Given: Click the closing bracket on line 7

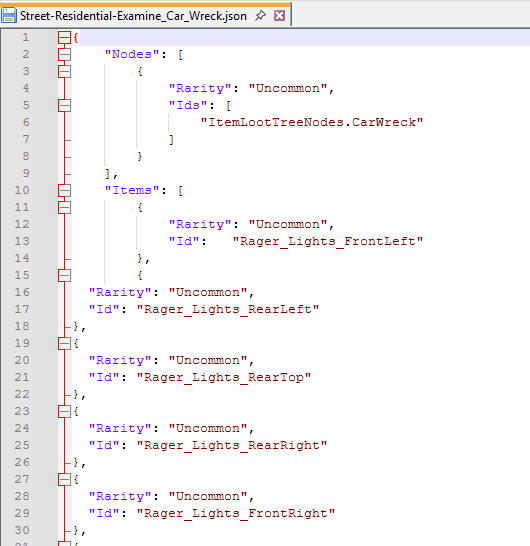Looking at the screenshot, I should [x=171, y=140].
